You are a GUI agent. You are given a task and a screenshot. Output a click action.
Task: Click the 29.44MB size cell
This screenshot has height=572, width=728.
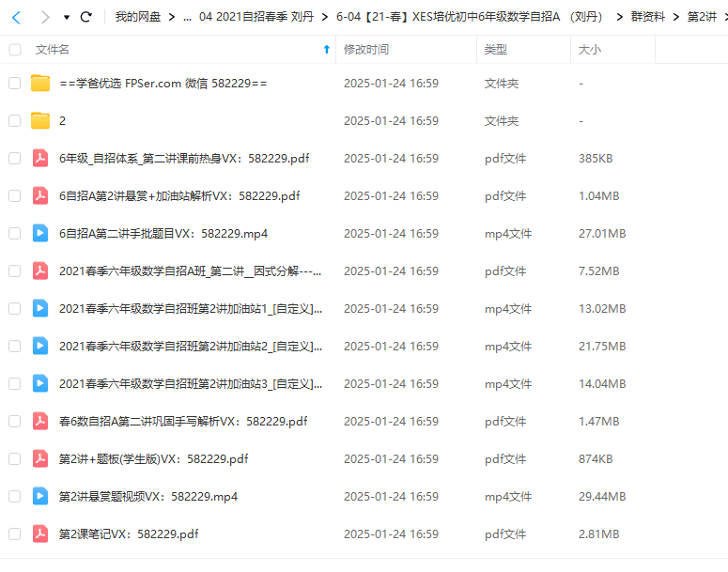pyautogui.click(x=602, y=497)
